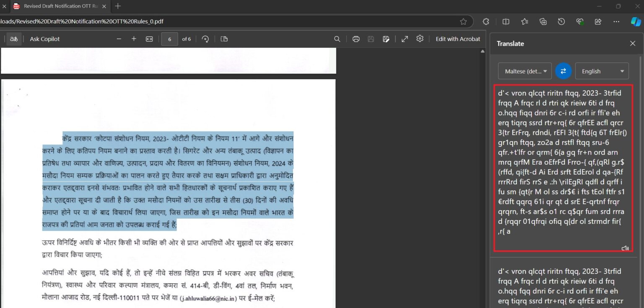Screen dimensions: 644x308
Task: Open Copilot from the browser toolbar
Action: [636, 21]
